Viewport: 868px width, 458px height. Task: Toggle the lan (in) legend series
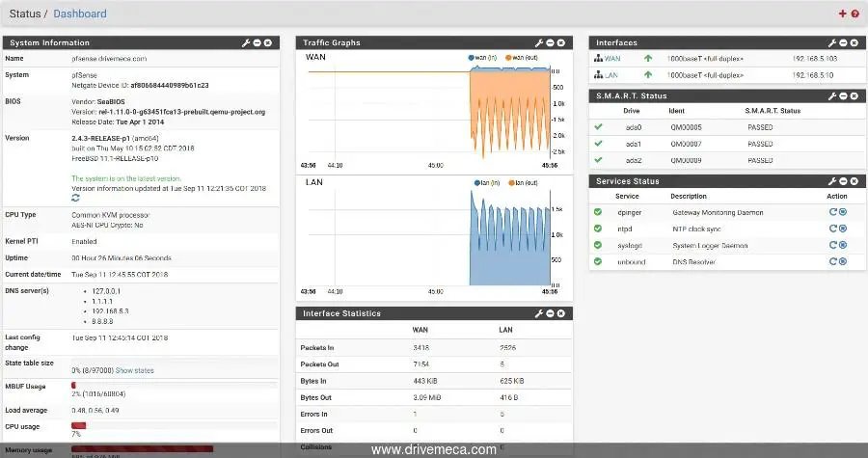click(x=487, y=183)
